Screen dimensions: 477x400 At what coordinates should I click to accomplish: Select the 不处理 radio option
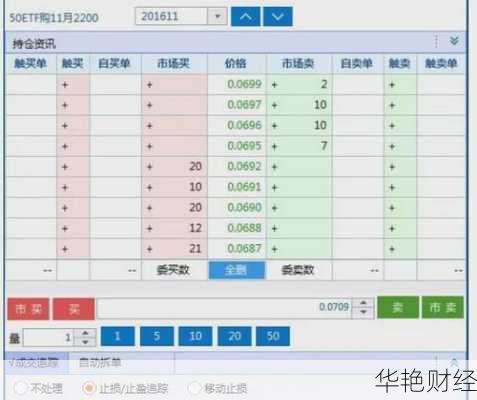21,388
